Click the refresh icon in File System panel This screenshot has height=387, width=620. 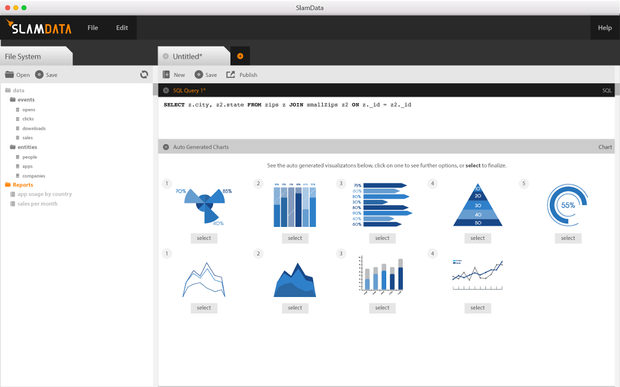pyautogui.click(x=144, y=74)
